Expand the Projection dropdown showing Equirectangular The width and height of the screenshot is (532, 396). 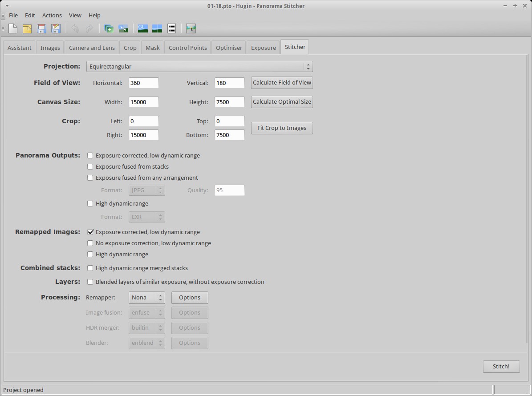199,66
